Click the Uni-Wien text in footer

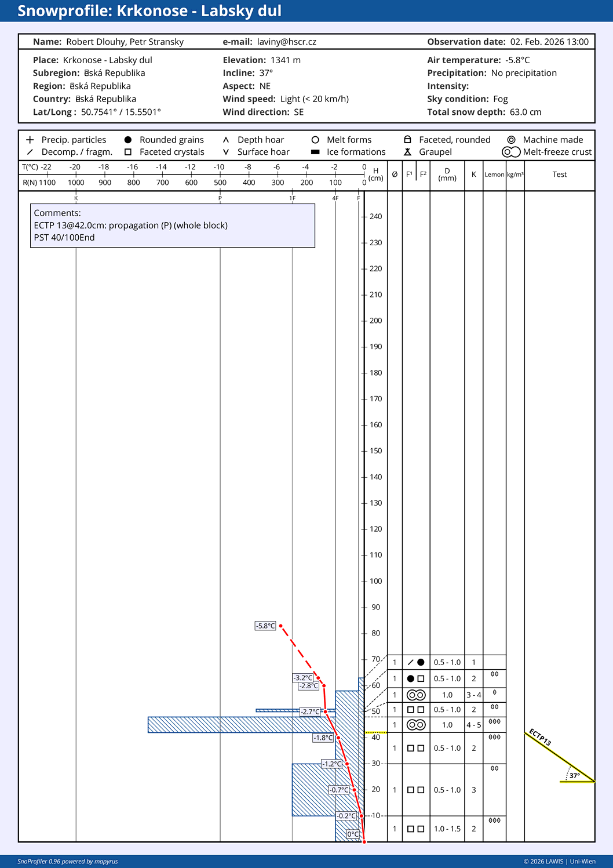[582, 862]
